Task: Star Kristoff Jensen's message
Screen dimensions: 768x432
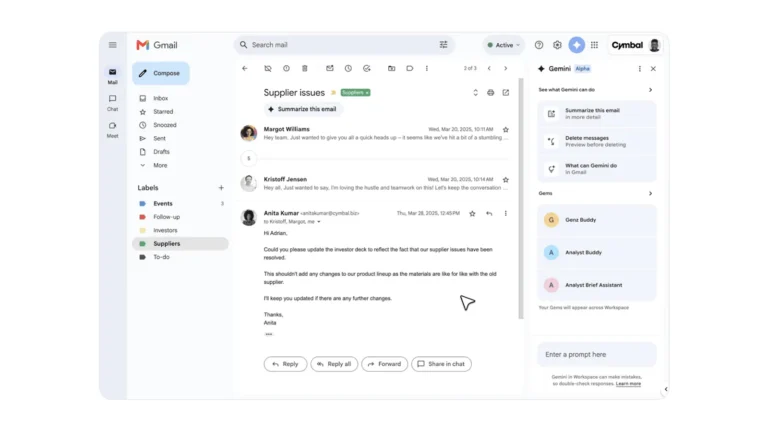Action: tap(505, 180)
